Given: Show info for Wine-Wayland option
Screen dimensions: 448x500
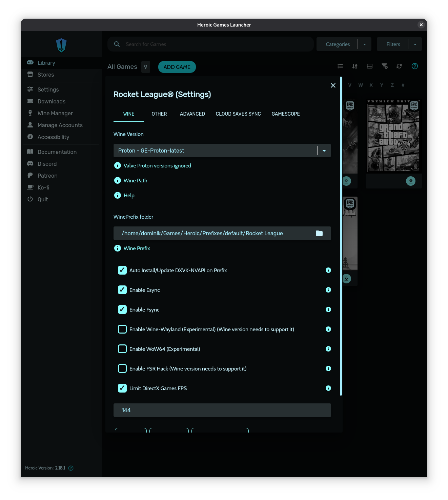Looking at the screenshot, I should 328,329.
